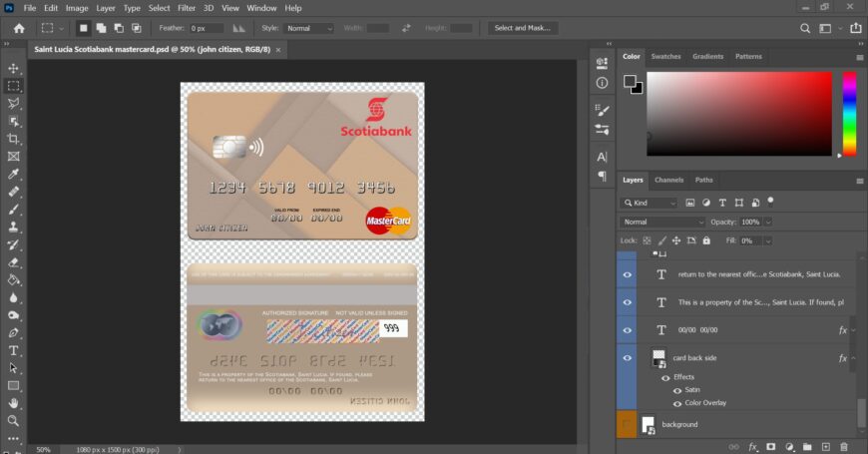Select the Eraser tool
868x454 pixels.
click(x=13, y=262)
